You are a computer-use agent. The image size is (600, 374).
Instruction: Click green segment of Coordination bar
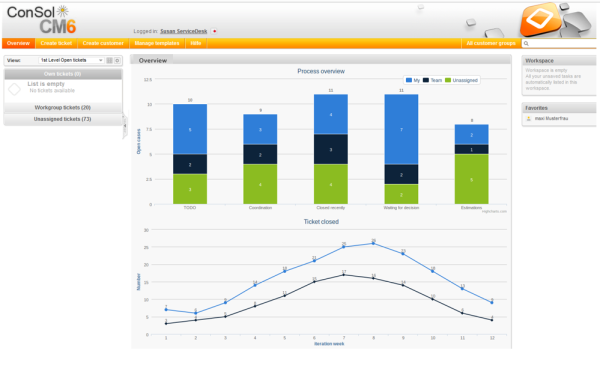(260, 184)
